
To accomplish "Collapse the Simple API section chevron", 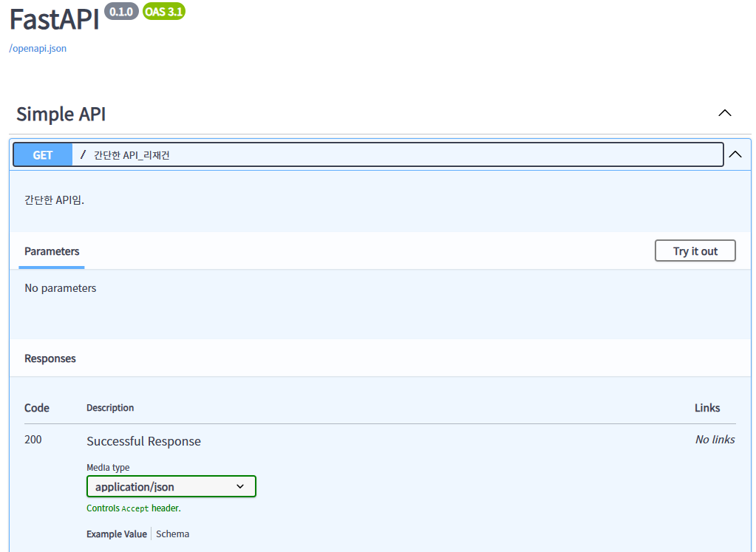I will pyautogui.click(x=725, y=113).
